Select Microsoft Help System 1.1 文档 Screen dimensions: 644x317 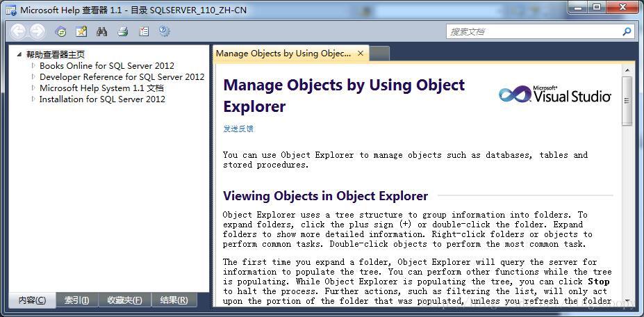click(101, 88)
